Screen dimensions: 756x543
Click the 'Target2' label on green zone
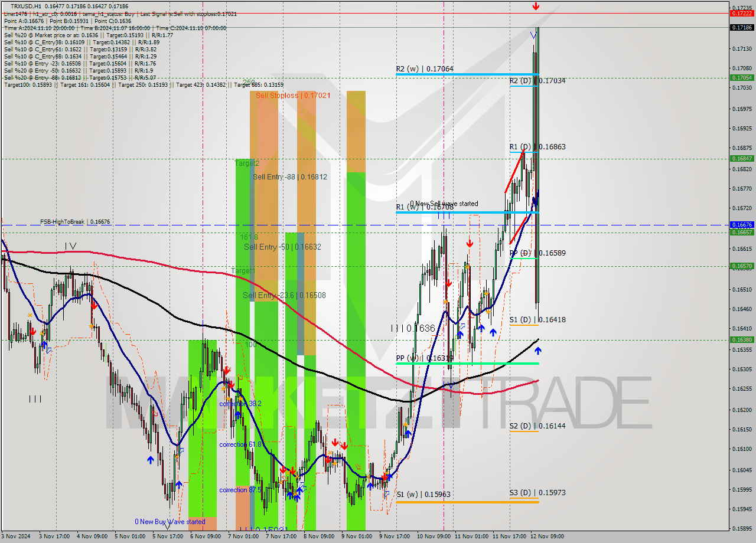coord(246,163)
